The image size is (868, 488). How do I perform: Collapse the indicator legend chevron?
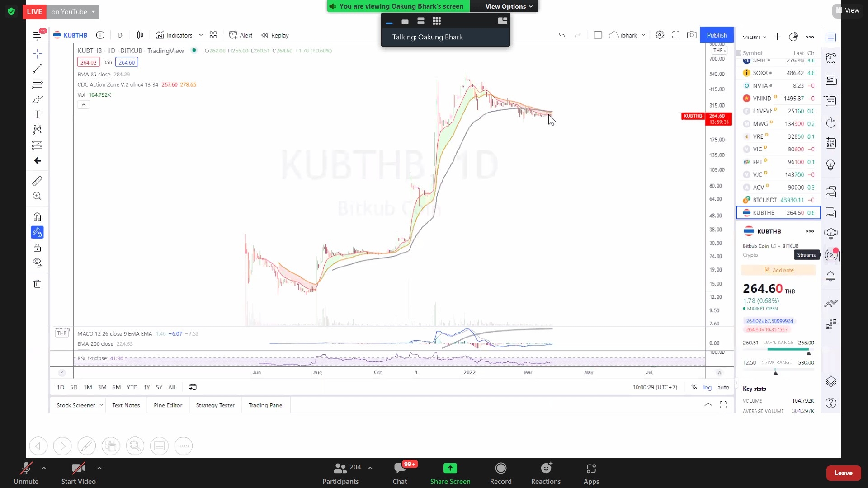tap(84, 104)
